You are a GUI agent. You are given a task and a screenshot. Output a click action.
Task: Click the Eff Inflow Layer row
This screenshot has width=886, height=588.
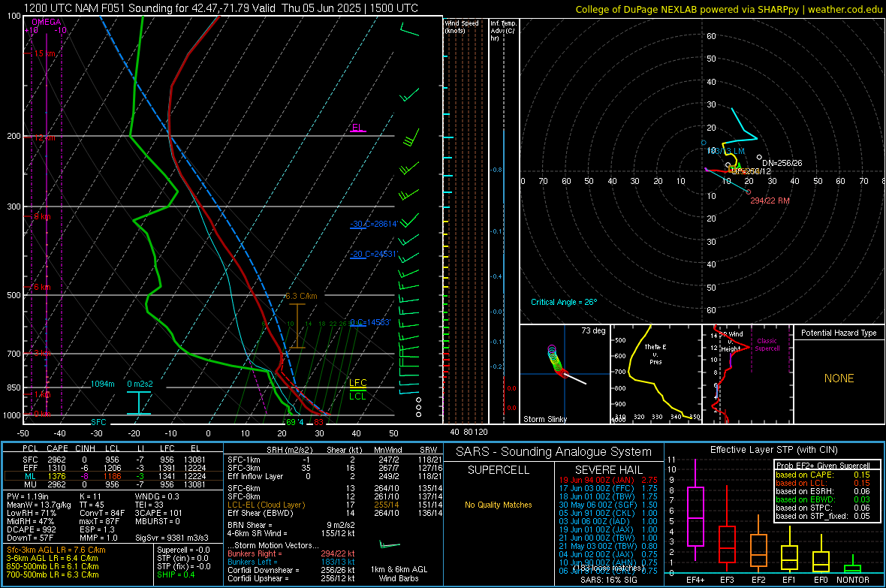pos(335,477)
